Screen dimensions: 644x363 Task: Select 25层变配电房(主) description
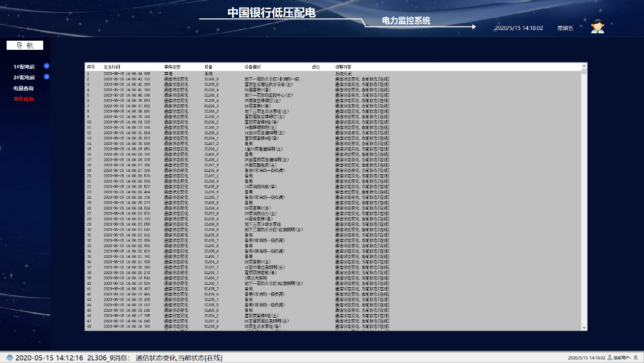click(x=260, y=165)
